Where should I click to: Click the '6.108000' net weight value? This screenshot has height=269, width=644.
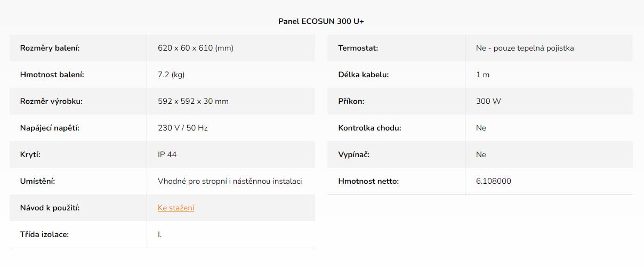pyautogui.click(x=494, y=181)
